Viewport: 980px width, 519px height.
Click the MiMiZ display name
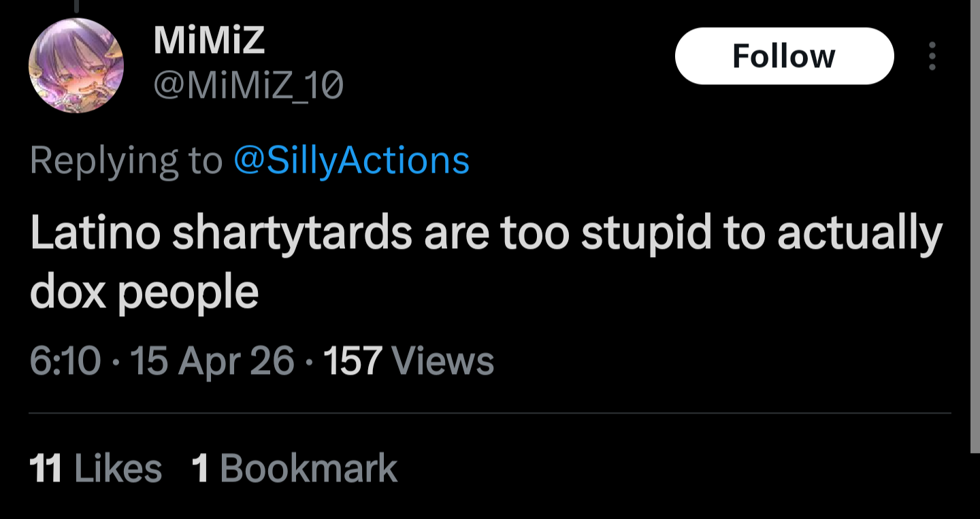(x=210, y=41)
